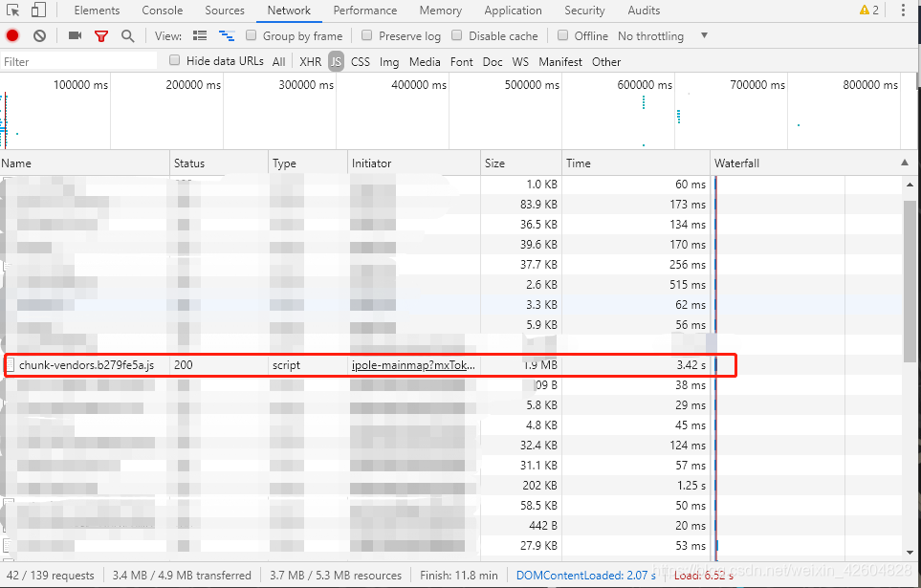Toggle capture screenshots camera icon
This screenshot has width=921, height=588.
tap(75, 35)
